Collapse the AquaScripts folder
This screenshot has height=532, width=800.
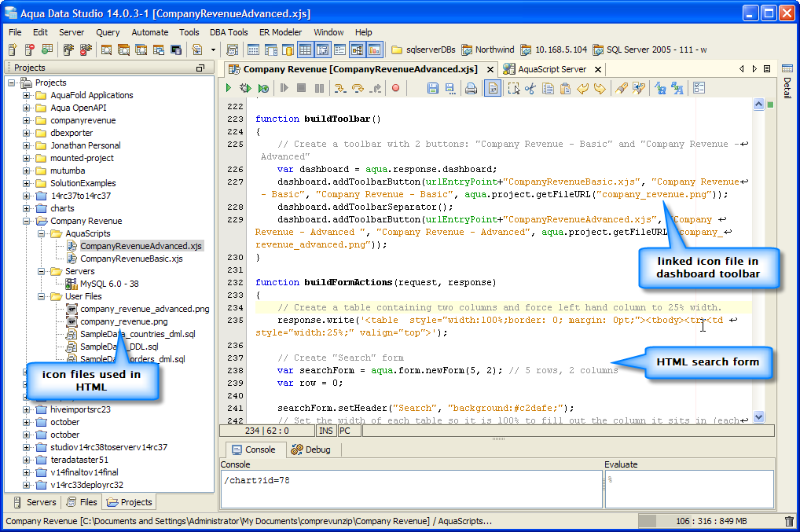coord(41,233)
